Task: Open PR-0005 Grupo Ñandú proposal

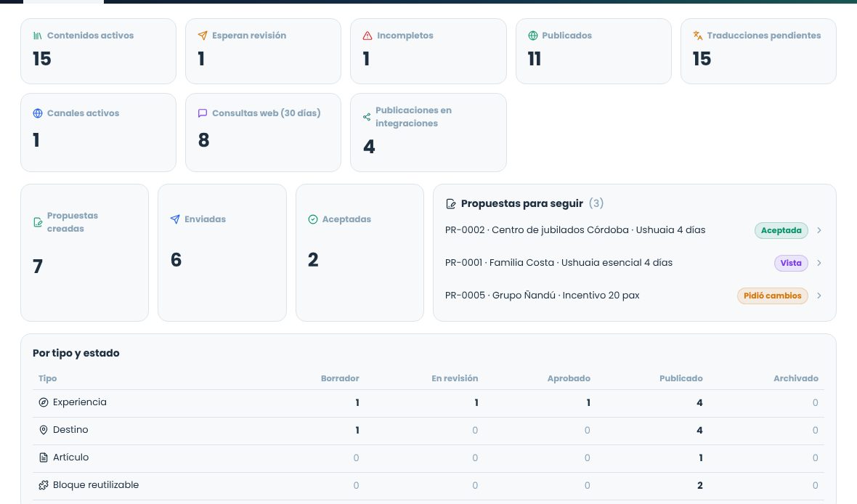Action: click(x=543, y=295)
